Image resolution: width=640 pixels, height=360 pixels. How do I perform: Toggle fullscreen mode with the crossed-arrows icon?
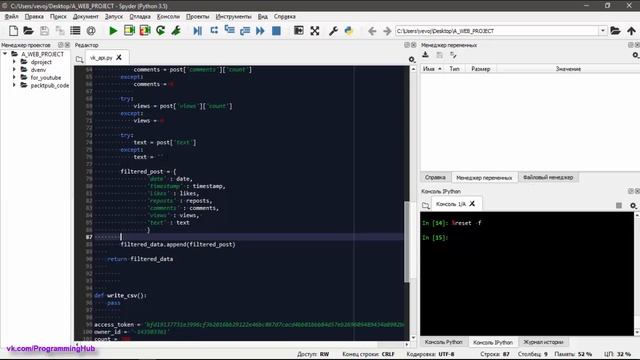[315, 31]
